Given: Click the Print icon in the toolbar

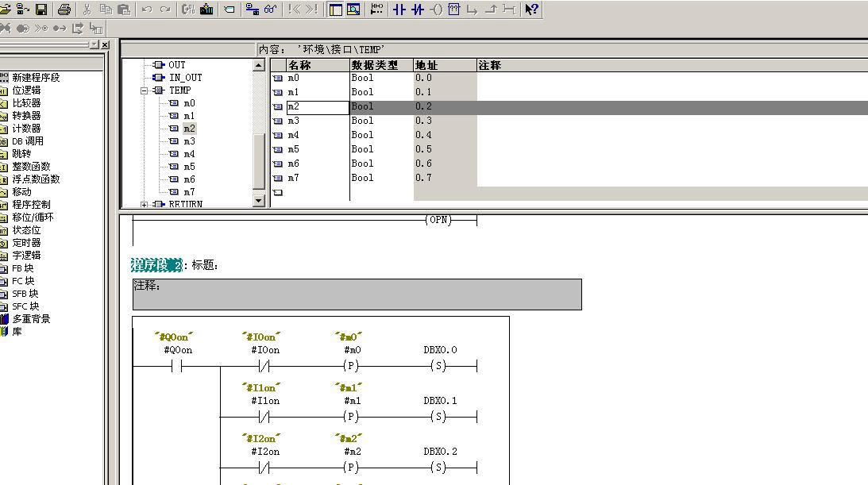Looking at the screenshot, I should coord(64,10).
